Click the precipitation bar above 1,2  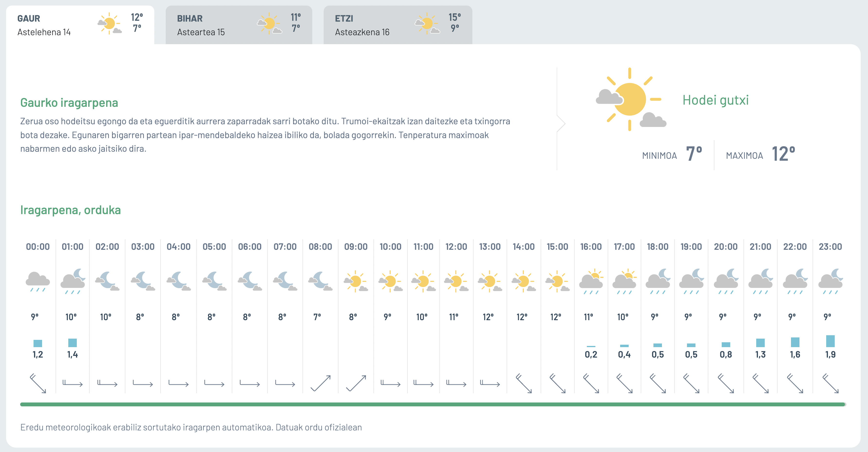pyautogui.click(x=38, y=343)
